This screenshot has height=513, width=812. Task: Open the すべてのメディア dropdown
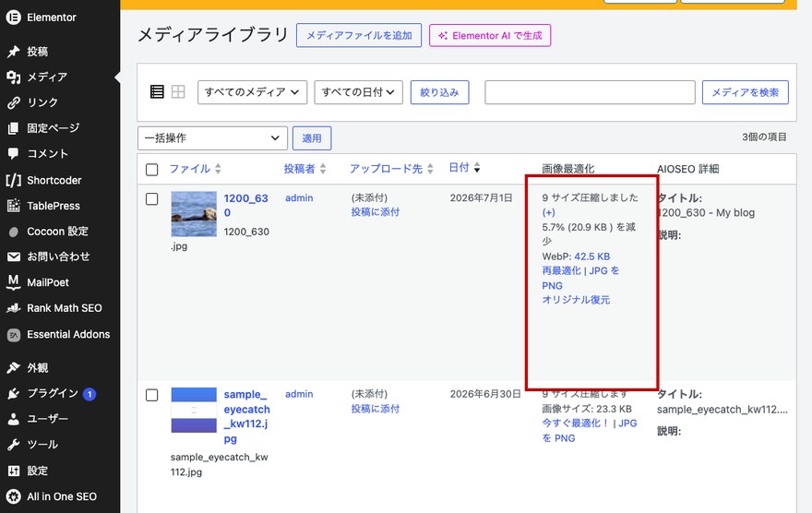pos(252,92)
